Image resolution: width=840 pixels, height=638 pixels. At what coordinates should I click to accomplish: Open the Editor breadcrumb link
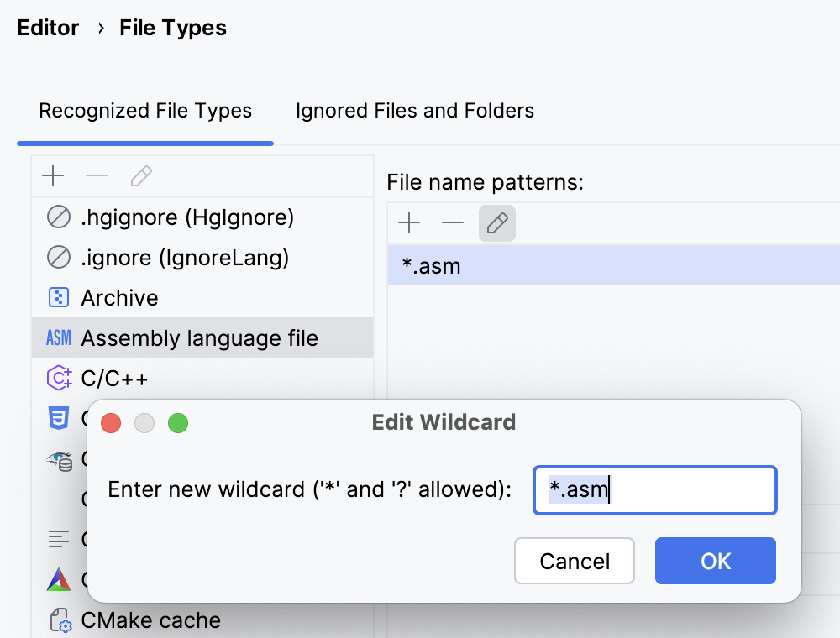click(48, 28)
